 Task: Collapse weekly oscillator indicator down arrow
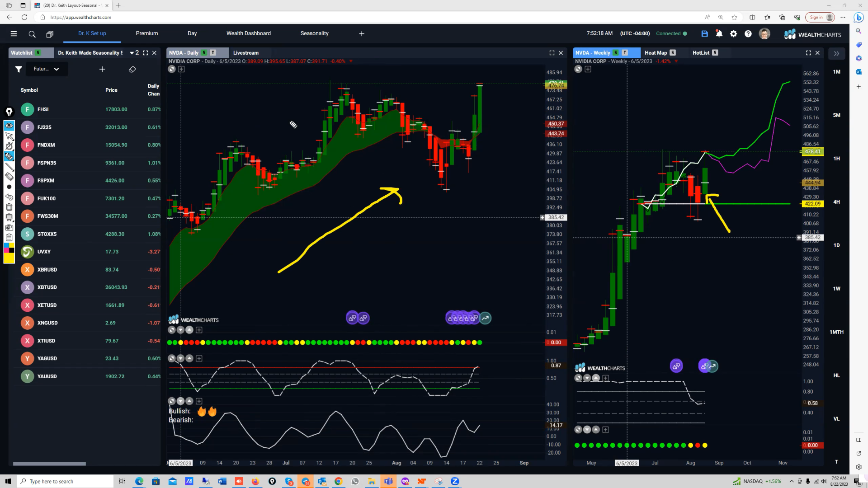click(587, 378)
